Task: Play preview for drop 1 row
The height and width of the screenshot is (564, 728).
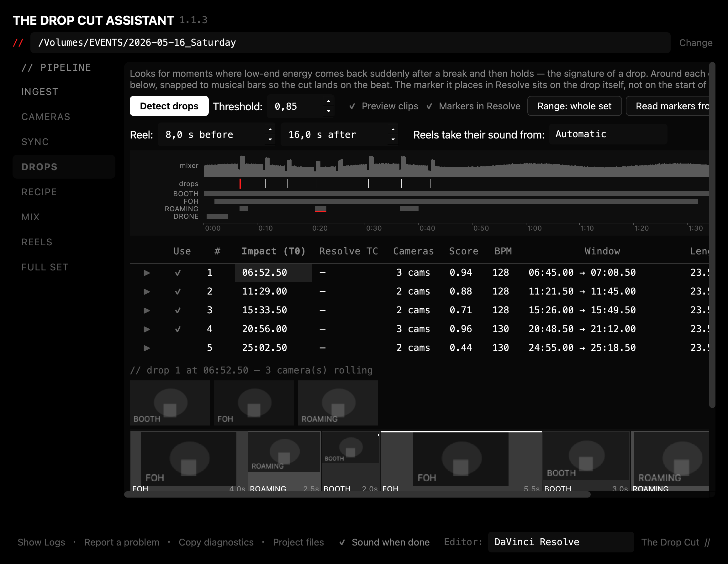Action: point(147,273)
